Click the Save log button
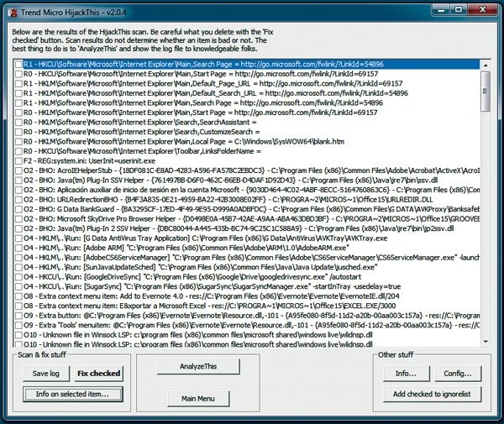 [46, 374]
